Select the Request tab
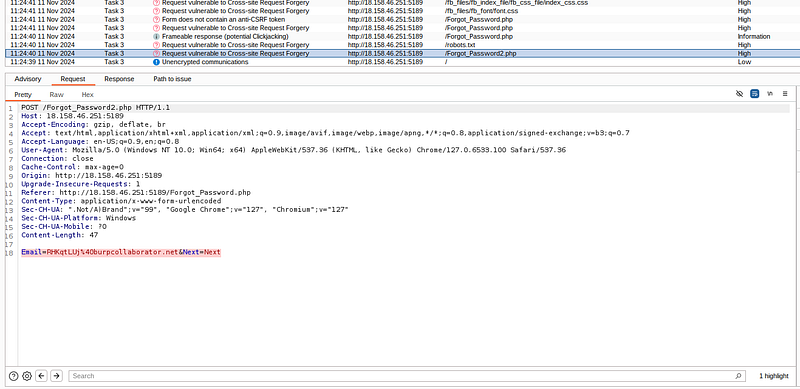Image resolution: width=800 pixels, height=389 pixels. coord(72,79)
